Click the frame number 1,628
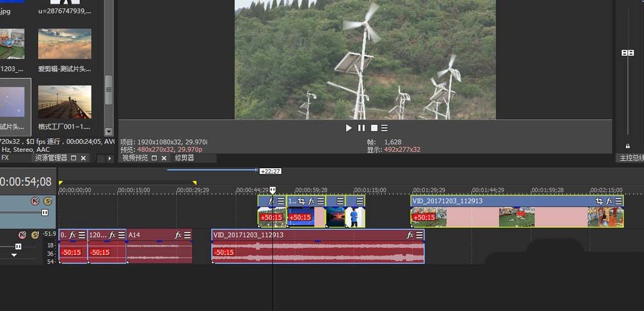644x311 pixels. click(393, 142)
